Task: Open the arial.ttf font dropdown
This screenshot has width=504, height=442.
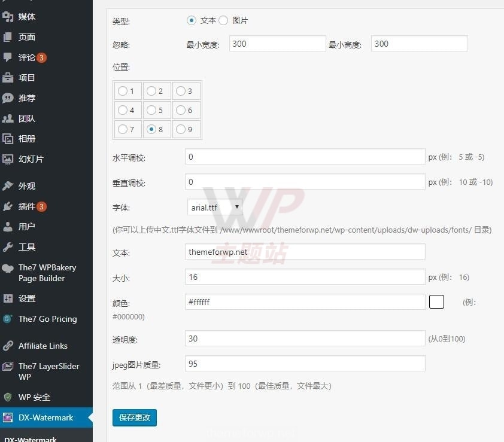Action: pyautogui.click(x=214, y=208)
